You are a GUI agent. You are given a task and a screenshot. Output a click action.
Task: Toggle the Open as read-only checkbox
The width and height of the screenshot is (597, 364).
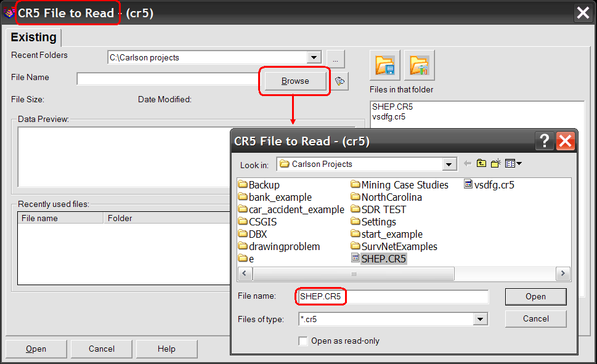pyautogui.click(x=303, y=341)
